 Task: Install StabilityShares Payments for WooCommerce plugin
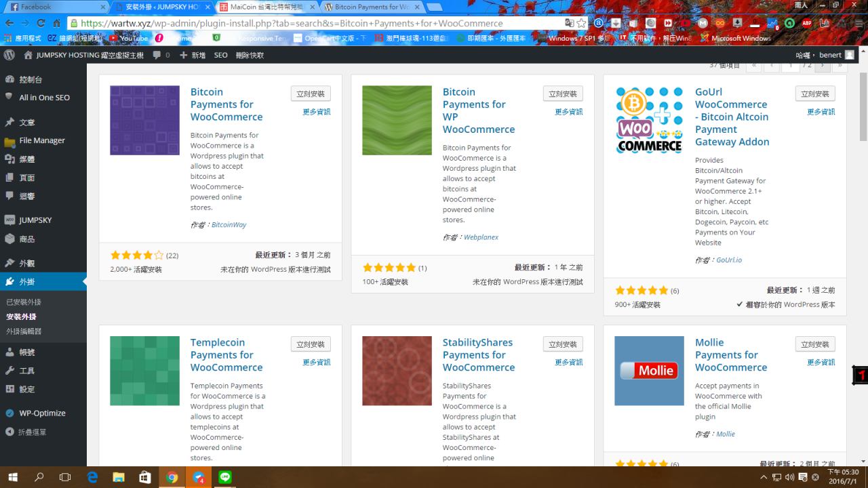tap(563, 344)
